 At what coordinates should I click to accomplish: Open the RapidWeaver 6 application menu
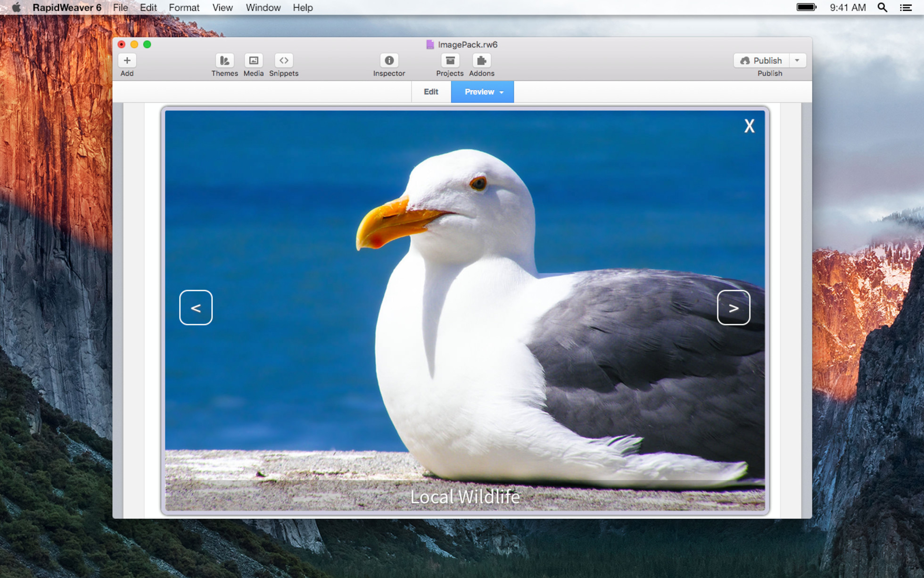pyautogui.click(x=67, y=8)
